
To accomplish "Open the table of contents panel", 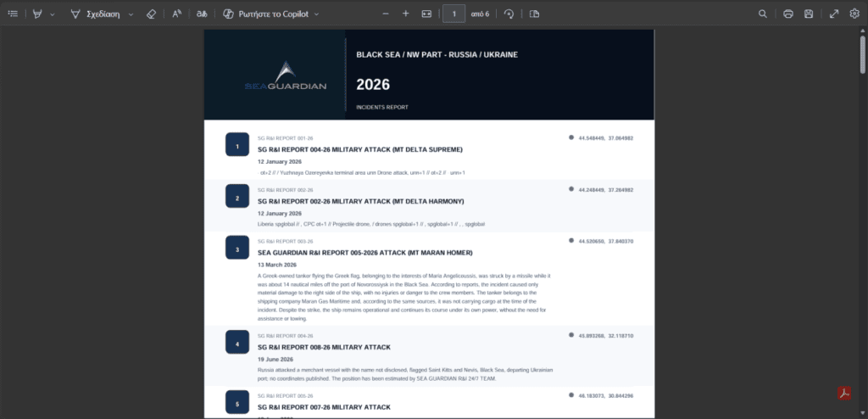I will 13,14.
